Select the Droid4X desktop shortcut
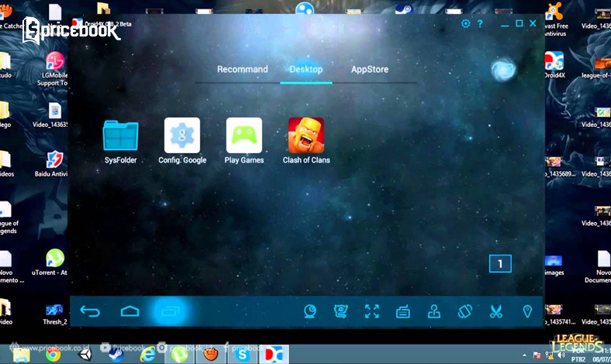The image size is (611, 364). tap(554, 64)
